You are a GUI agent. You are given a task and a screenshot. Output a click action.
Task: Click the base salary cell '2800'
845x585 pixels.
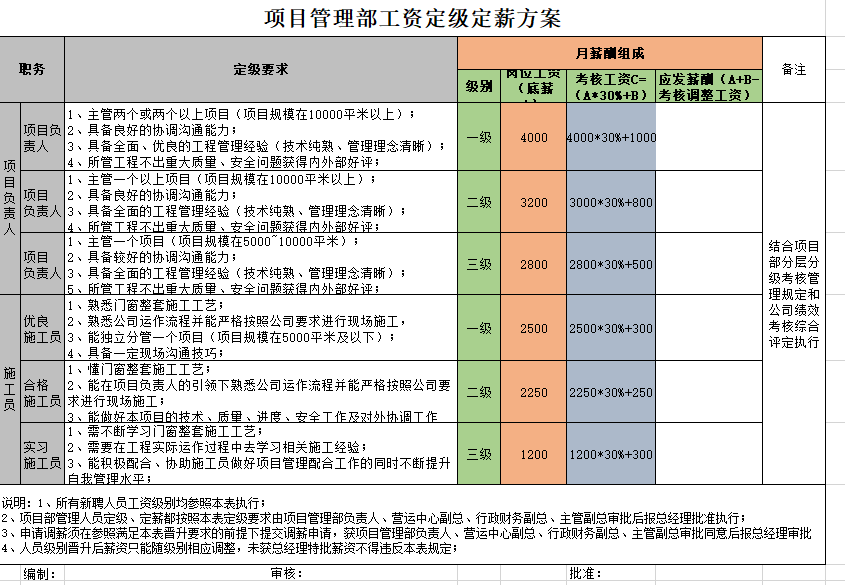[x=534, y=264]
